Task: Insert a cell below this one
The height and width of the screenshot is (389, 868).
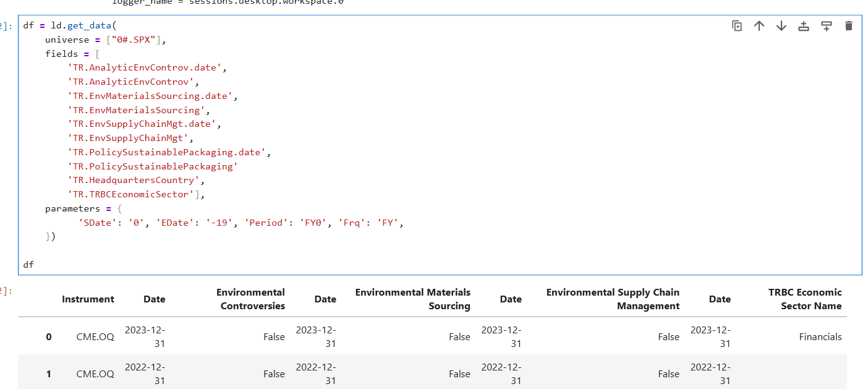Action: pos(826,26)
